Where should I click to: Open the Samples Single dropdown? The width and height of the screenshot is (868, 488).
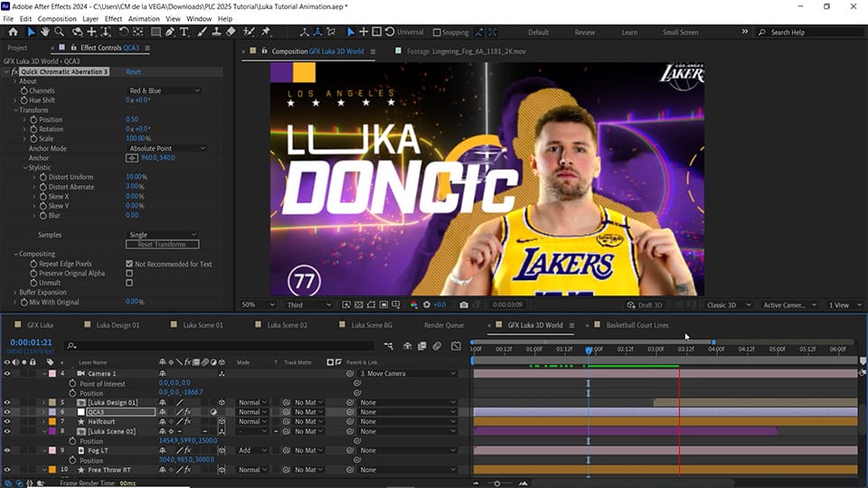[162, 235]
